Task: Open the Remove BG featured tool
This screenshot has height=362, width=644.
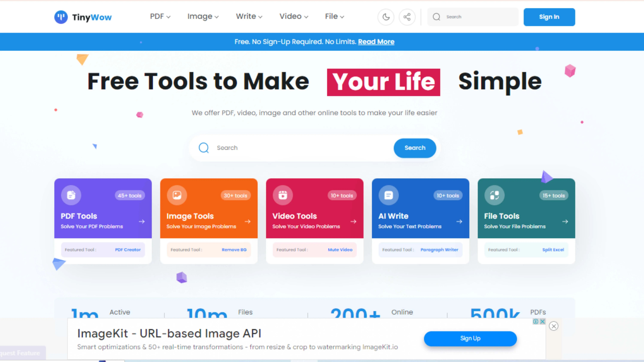Action: [234, 250]
